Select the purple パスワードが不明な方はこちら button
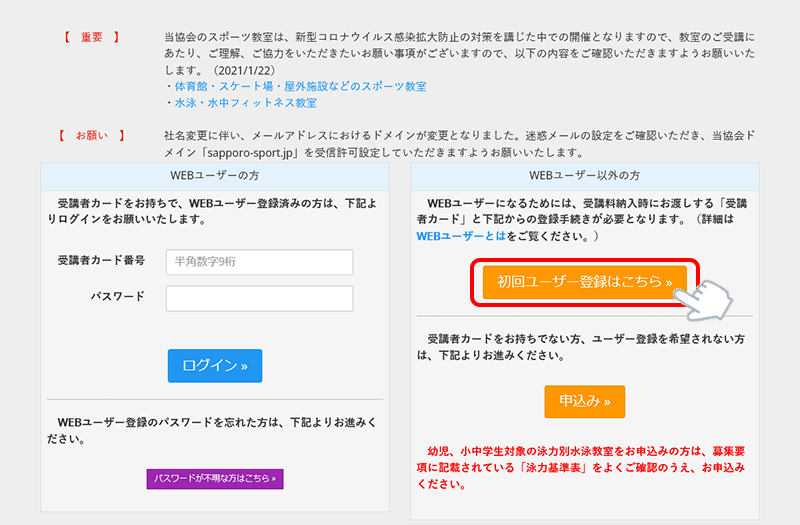Viewport: 800px width, 525px height. click(215, 479)
